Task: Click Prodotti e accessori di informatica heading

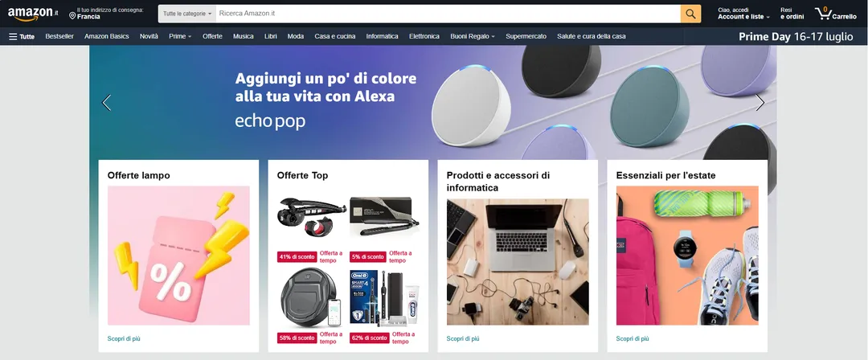Action: click(x=498, y=182)
